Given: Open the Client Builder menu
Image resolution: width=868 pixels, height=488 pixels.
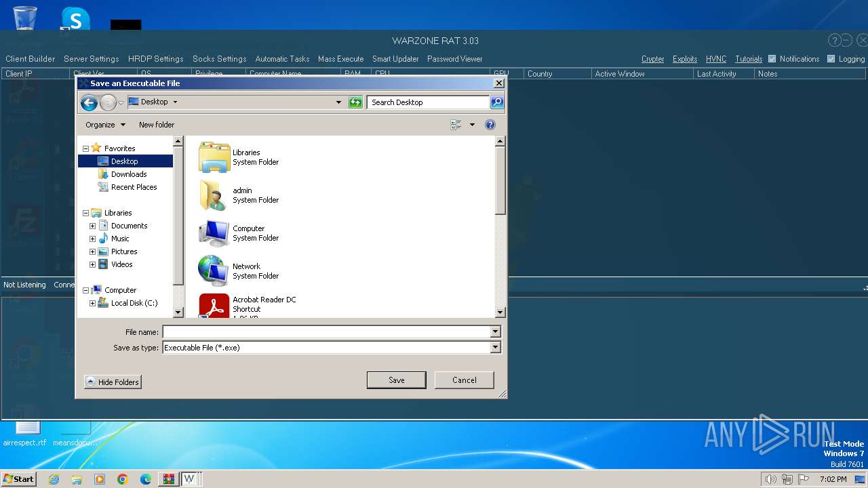Looking at the screenshot, I should pyautogui.click(x=30, y=59).
